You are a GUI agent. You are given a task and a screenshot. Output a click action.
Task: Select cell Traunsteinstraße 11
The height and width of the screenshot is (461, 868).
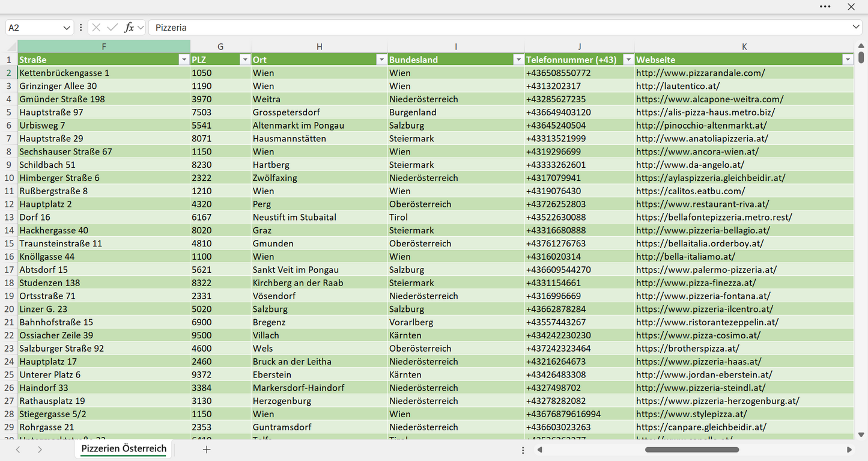104,243
